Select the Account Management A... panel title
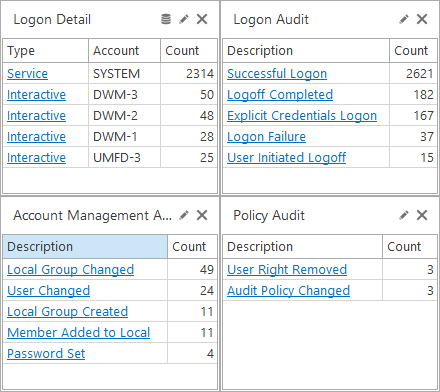Image resolution: width=440 pixels, height=392 pixels. tap(92, 216)
